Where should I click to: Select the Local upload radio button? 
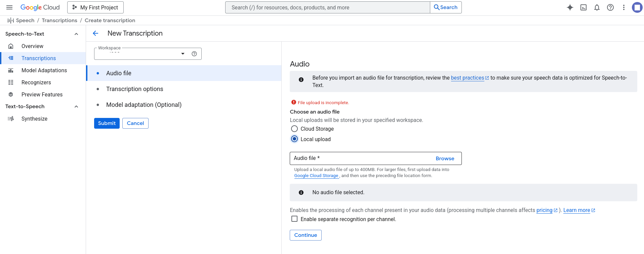pos(294,139)
